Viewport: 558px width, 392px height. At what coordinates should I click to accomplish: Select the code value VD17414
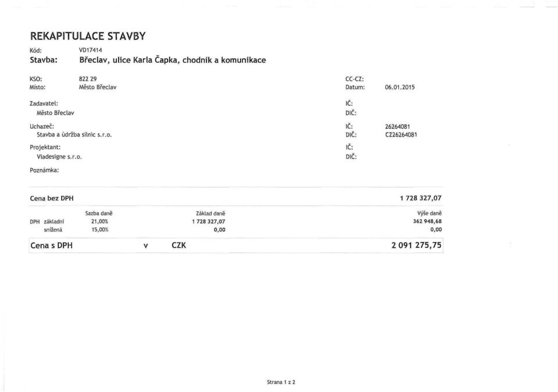pos(91,50)
